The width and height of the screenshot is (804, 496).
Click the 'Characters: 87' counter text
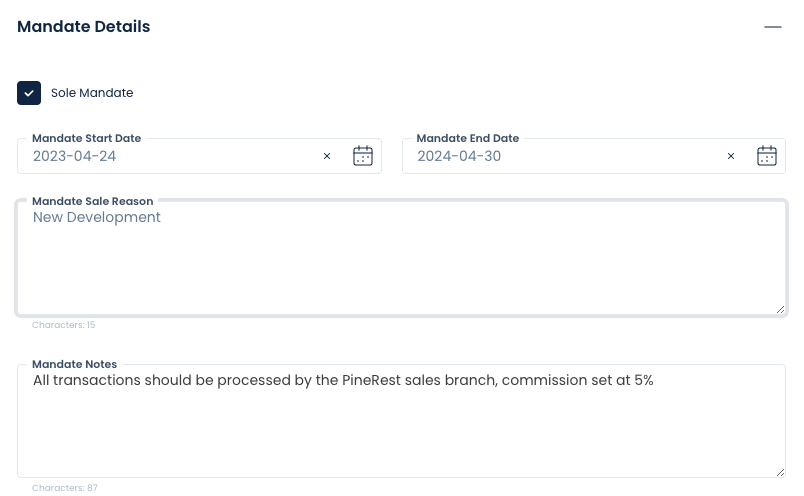(x=65, y=488)
